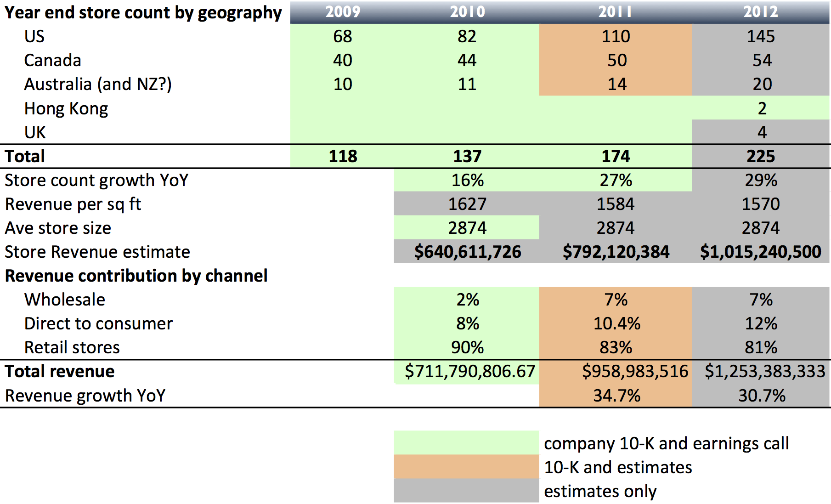Click the Wholesale row label
The width and height of the screenshot is (831, 504).
coord(65,300)
